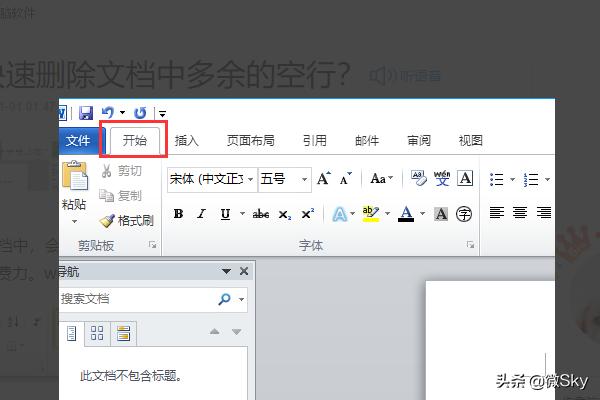Viewport: 600px width, 400px height.
Task: Toggle underline formatting
Action: click(225, 214)
